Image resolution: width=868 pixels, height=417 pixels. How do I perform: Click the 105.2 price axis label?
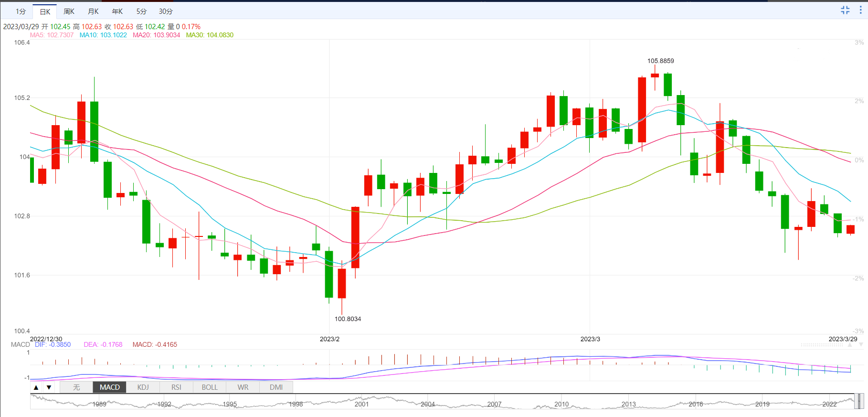[x=22, y=98]
